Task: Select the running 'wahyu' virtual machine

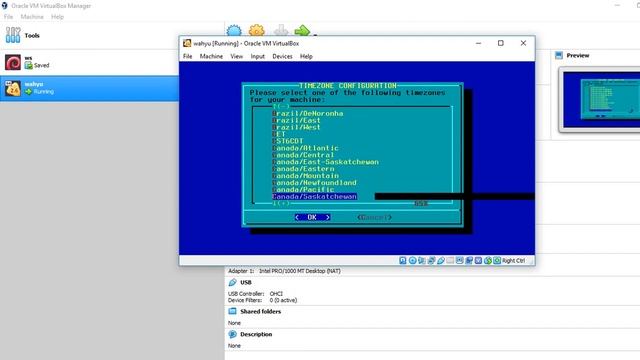Action: coord(90,88)
